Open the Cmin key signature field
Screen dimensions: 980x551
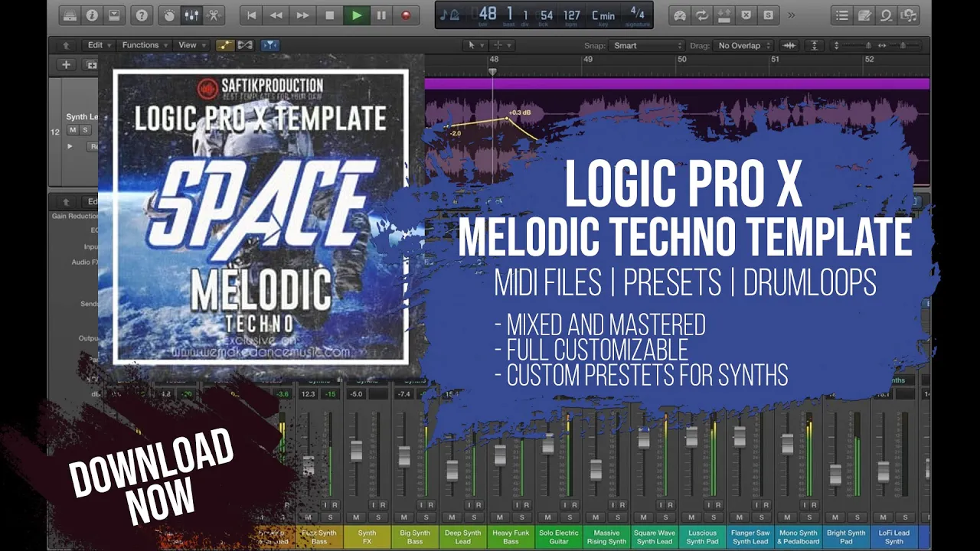coord(603,15)
